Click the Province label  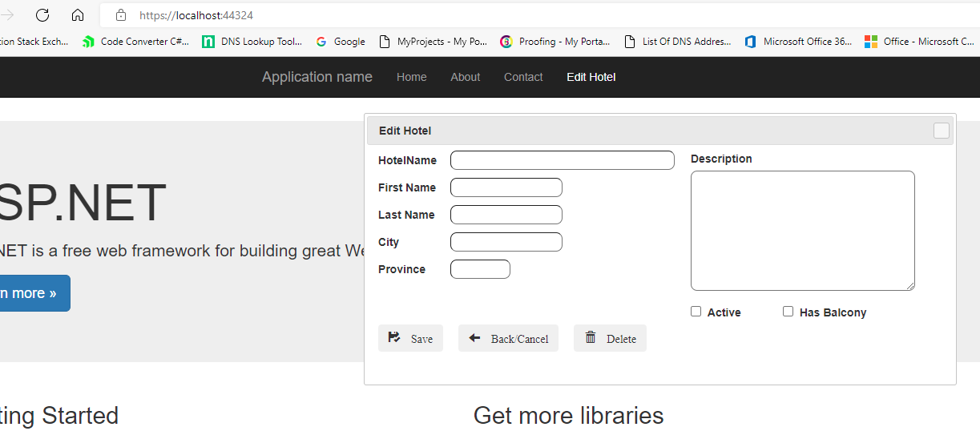pyautogui.click(x=401, y=269)
